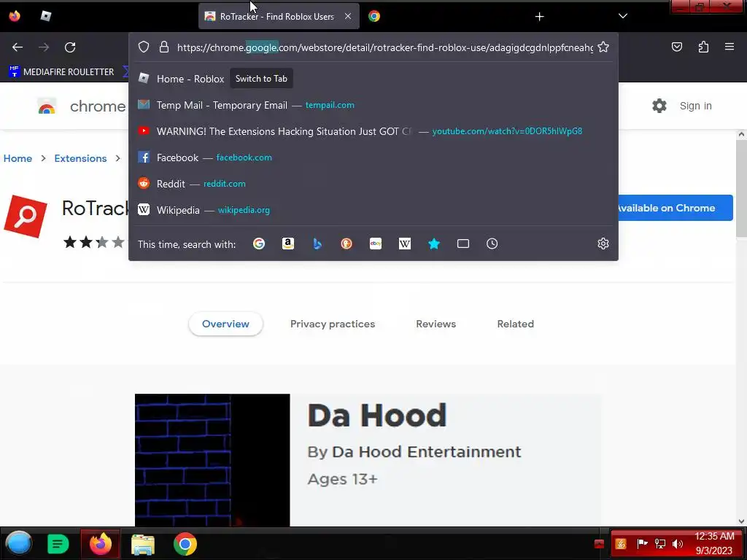747x560 pixels.
Task: Open search settings gear in the dropdown
Action: [603, 244]
